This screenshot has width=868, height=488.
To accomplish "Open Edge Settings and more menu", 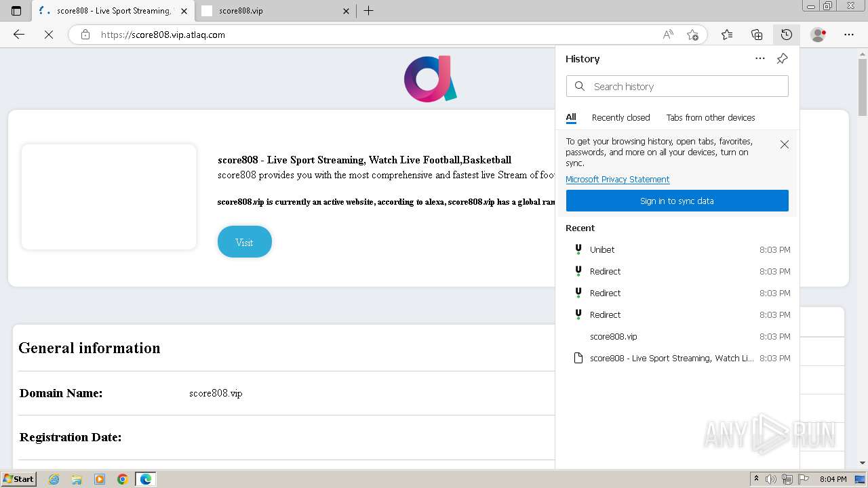I will coord(849,35).
